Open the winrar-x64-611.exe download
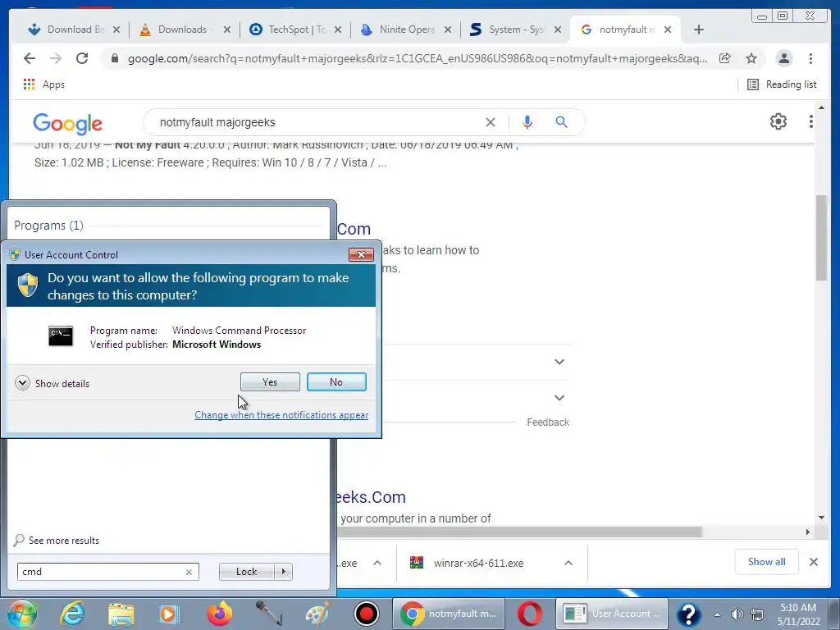 [x=478, y=563]
